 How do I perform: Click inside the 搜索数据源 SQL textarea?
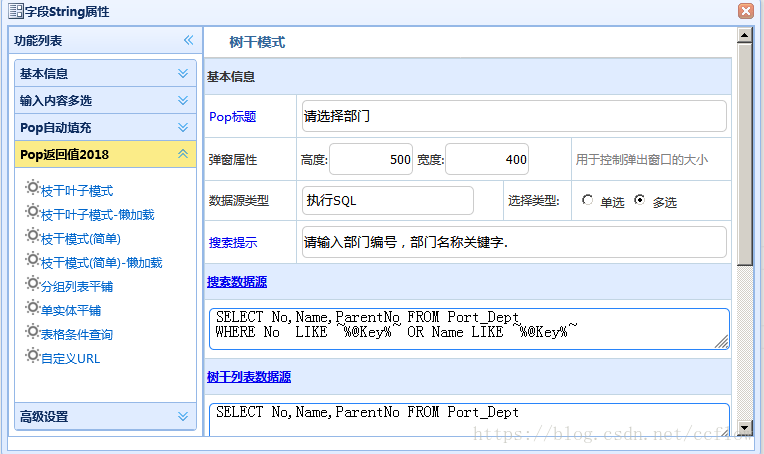point(469,329)
